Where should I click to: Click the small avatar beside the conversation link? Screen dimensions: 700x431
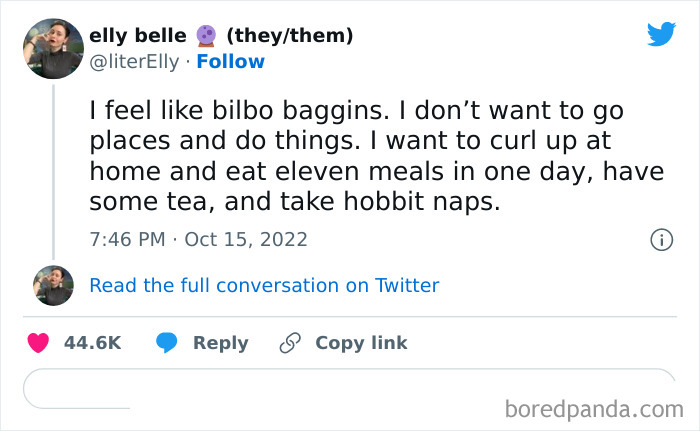[x=54, y=285]
